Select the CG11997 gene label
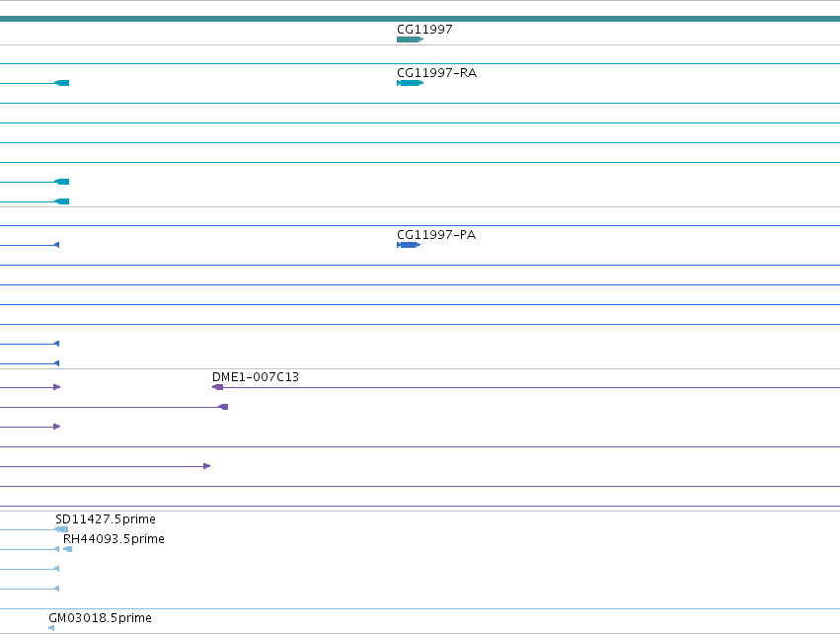 tap(424, 30)
